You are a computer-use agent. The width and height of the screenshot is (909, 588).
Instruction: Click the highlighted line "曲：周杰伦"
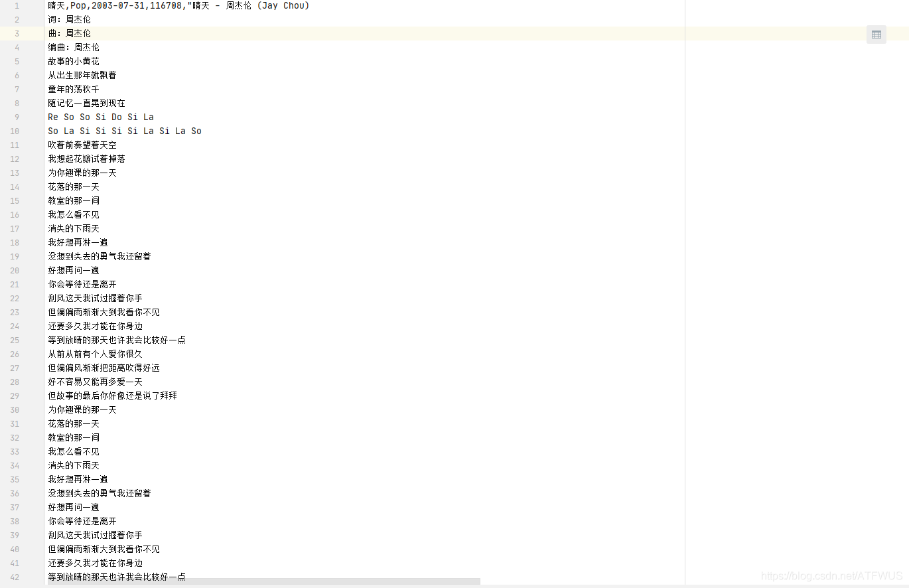click(x=69, y=33)
